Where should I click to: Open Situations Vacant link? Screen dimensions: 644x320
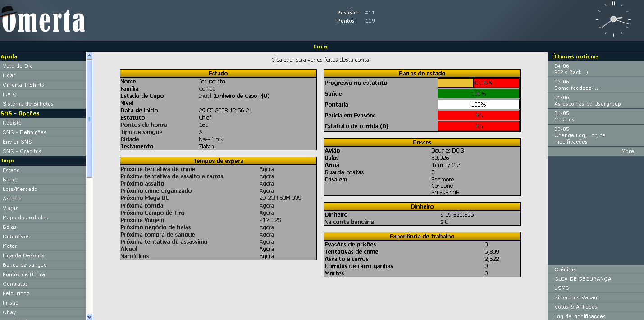pyautogui.click(x=576, y=297)
